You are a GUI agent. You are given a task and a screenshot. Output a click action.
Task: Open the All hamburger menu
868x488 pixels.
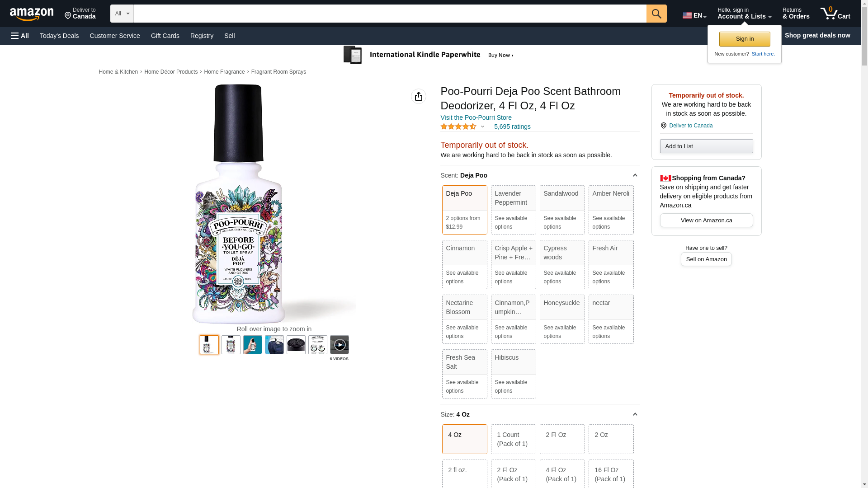20,36
